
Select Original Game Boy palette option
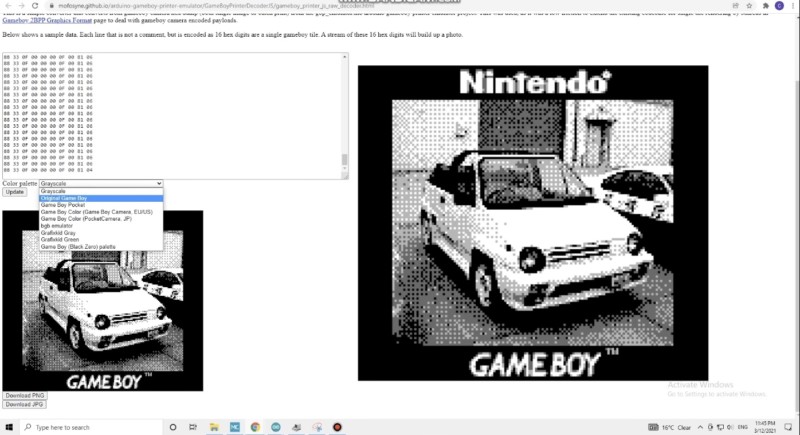point(101,198)
